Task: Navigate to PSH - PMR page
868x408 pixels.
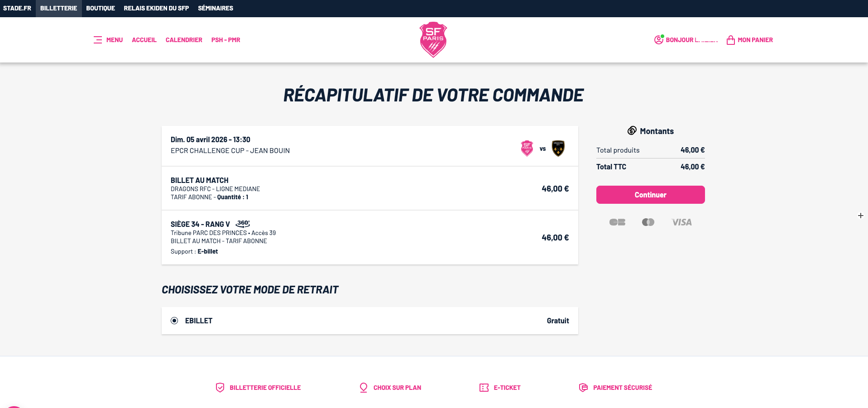Action: 225,40
